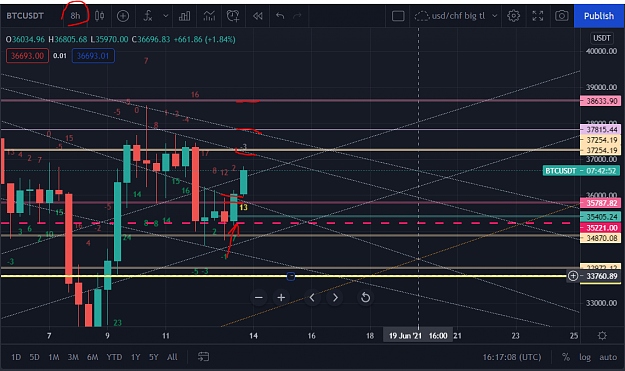Click the yellow line's blue handle
This screenshot has width=625, height=371.
[291, 276]
